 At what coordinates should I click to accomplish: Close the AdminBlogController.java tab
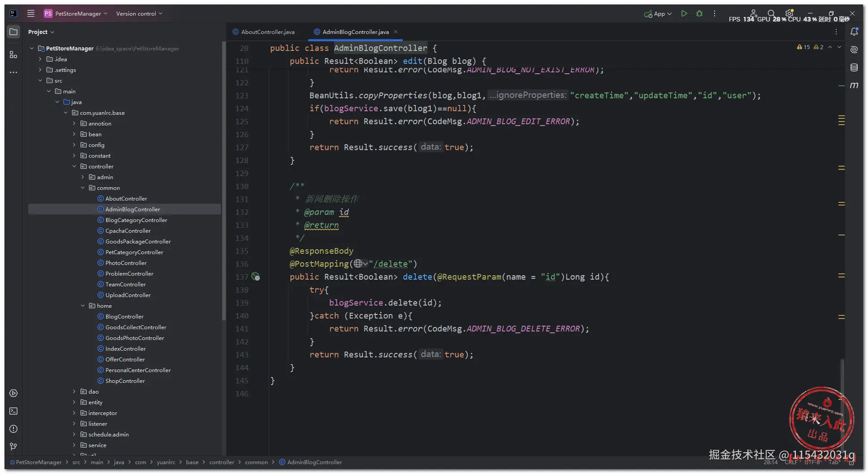click(x=396, y=32)
